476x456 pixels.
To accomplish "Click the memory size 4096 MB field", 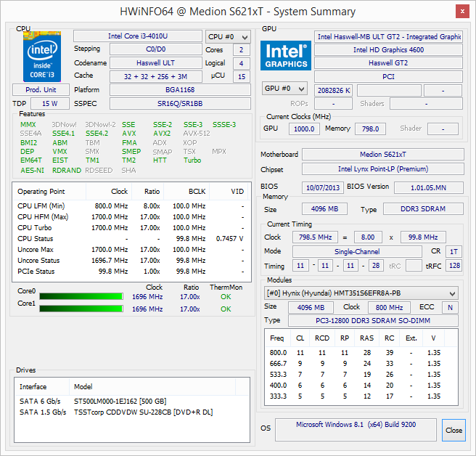I will click(324, 208).
